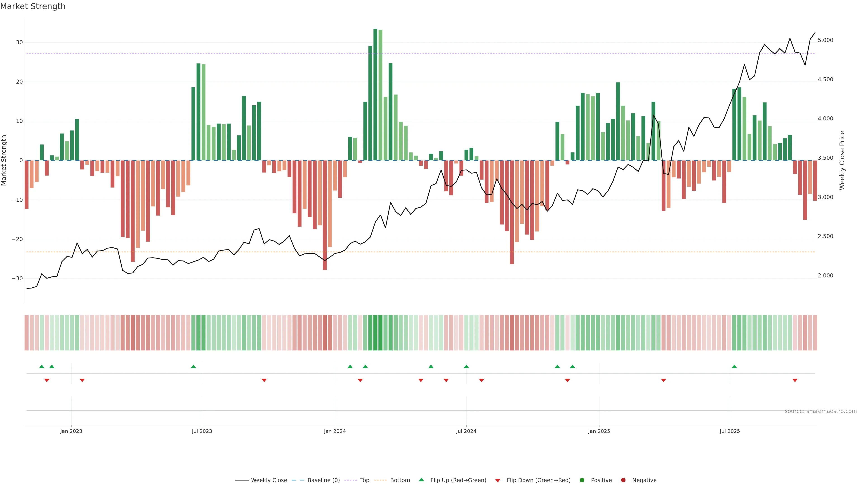The height and width of the screenshot is (488, 868).
Task: Click the Negative red circle legend icon
Action: [x=623, y=480]
